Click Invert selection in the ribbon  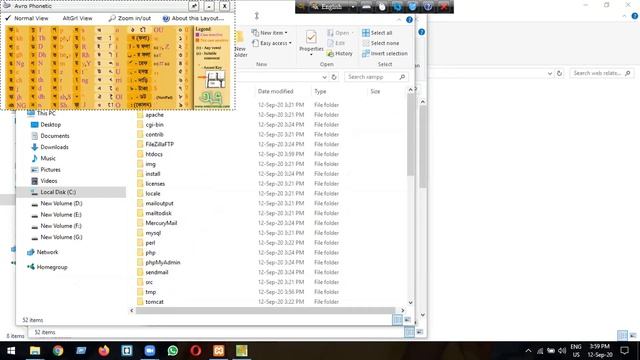[x=384, y=53]
